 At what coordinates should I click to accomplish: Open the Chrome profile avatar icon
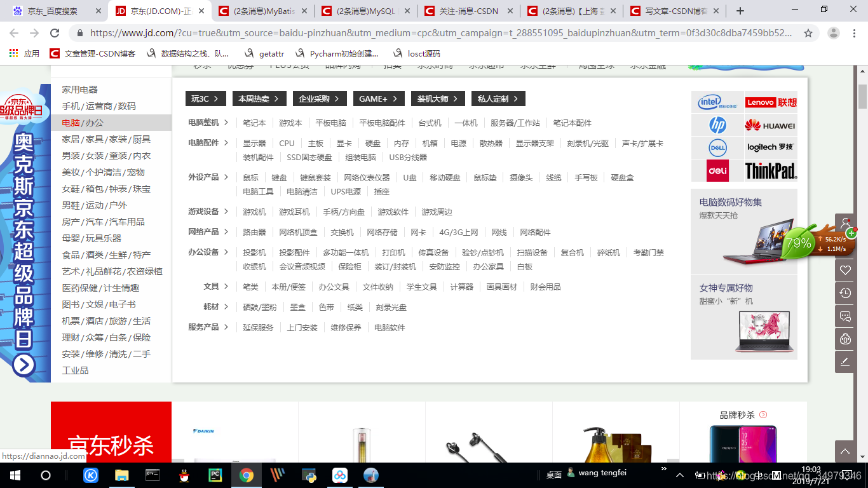tap(834, 33)
